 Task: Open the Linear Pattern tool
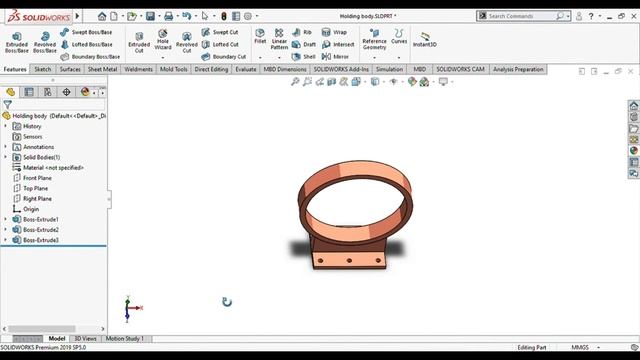[279, 39]
